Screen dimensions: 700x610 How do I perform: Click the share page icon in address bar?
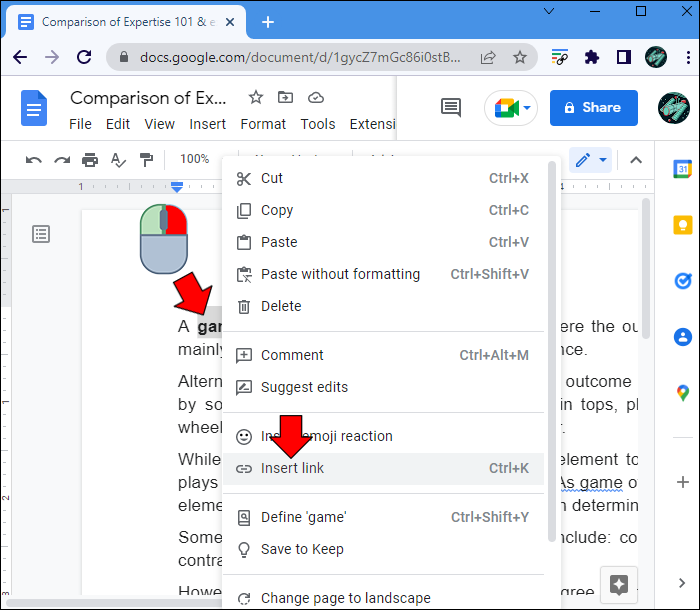tap(488, 57)
